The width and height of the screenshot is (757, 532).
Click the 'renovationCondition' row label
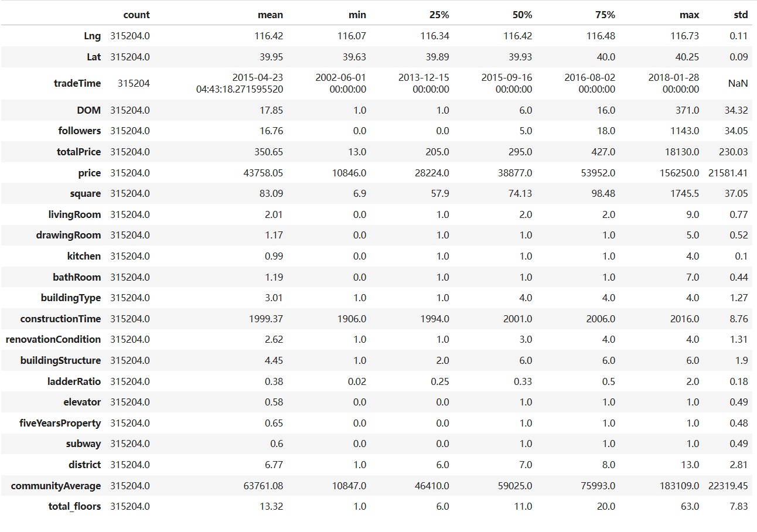(x=53, y=339)
